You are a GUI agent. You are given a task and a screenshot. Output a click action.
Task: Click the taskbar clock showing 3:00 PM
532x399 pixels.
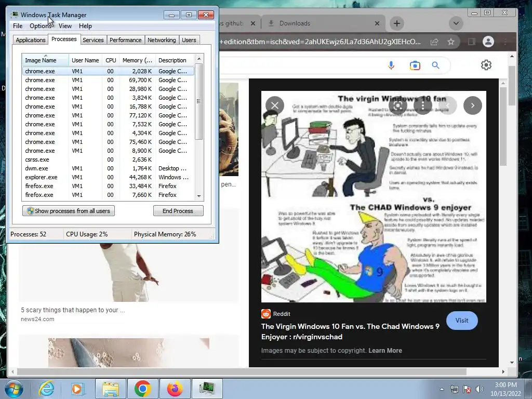click(x=506, y=389)
